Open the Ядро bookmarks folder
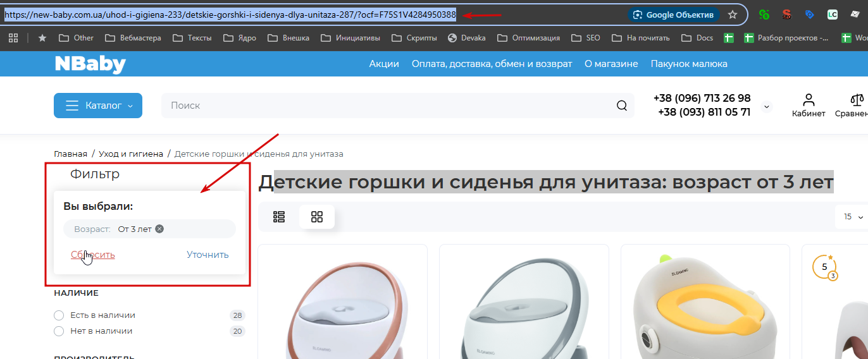The image size is (868, 359). pos(239,38)
